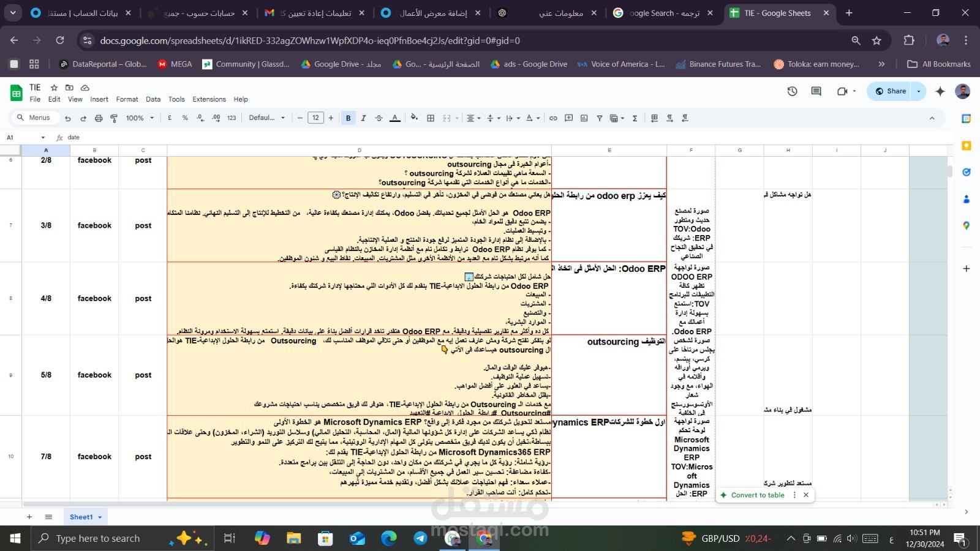Click Convert to table
The width and height of the screenshot is (980, 551).
(x=757, y=495)
